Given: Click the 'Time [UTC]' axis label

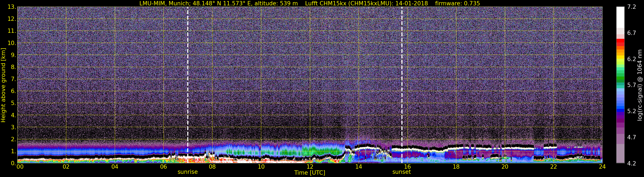Looking at the screenshot, I should (310, 172).
